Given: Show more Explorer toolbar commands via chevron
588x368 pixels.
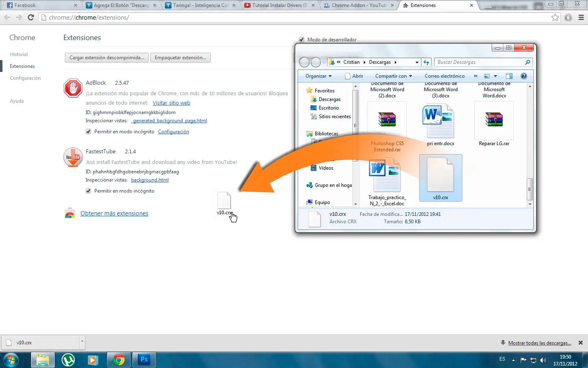Looking at the screenshot, I should (475, 76).
